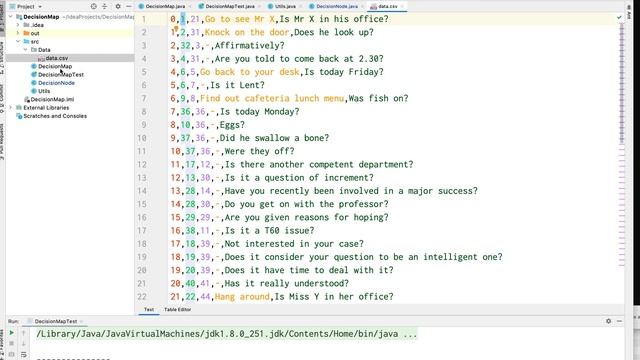640x360 pixels.
Task: Switch to DecisionNode.java tab
Action: tap(337, 7)
